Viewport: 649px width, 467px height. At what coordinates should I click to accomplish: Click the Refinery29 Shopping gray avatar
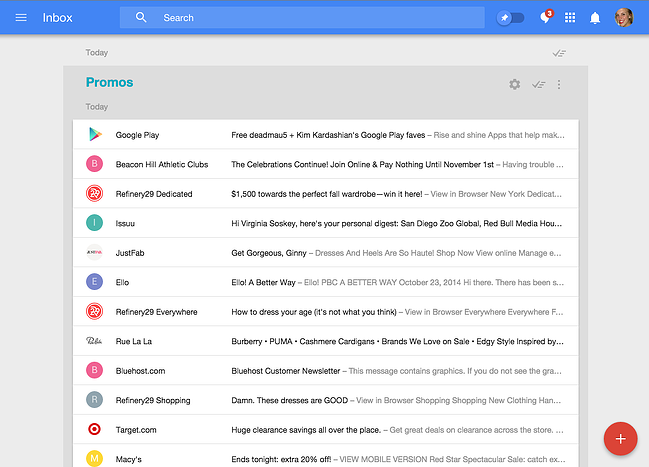click(94, 400)
